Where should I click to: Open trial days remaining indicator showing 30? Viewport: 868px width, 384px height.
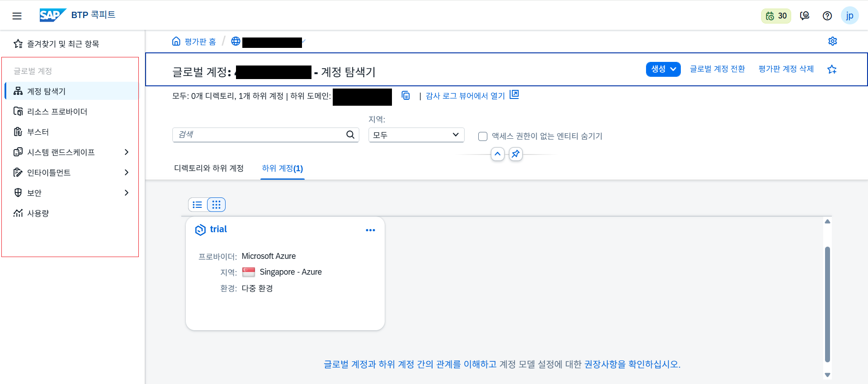[x=776, y=16]
